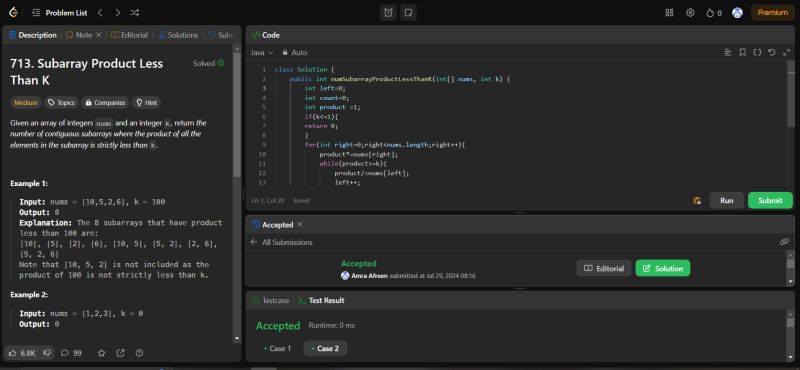Open the layout manager icon
Image resolution: width=800 pixels, height=370 pixels.
669,13
